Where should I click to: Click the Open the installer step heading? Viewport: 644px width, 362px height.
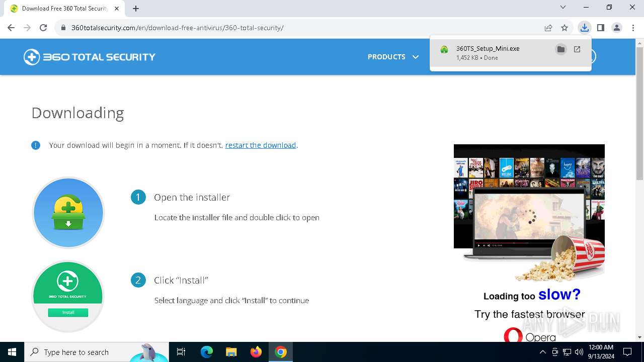(x=192, y=197)
